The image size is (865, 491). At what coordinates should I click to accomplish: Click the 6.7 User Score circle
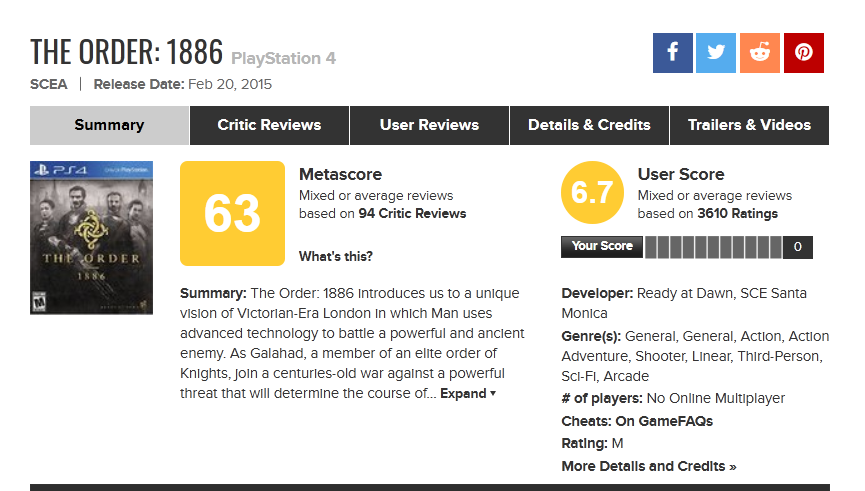click(x=592, y=193)
